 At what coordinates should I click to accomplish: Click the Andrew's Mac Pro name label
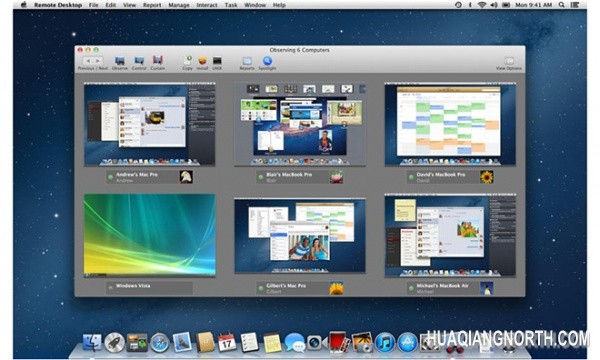[x=137, y=174]
